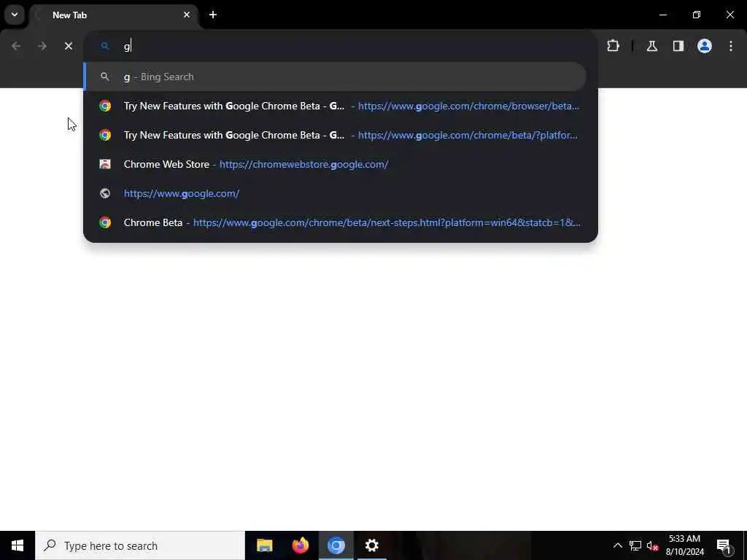Open clock showing 5:33 AM

click(x=684, y=545)
